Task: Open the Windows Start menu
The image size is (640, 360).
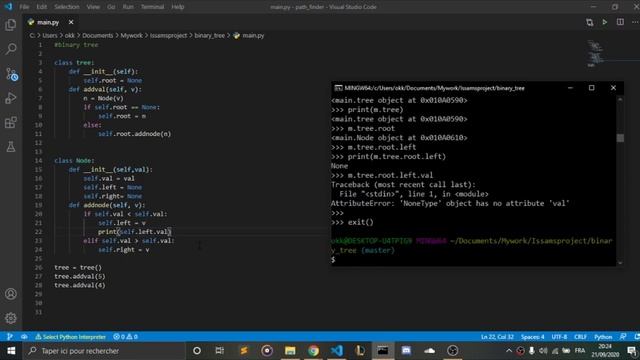Action: tap(11, 351)
